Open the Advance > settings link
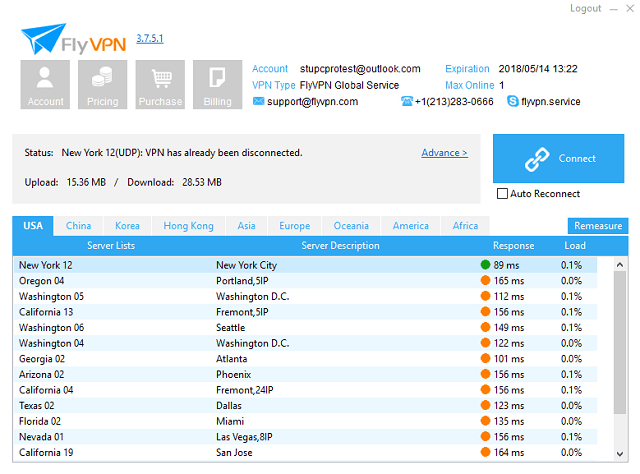 point(444,153)
